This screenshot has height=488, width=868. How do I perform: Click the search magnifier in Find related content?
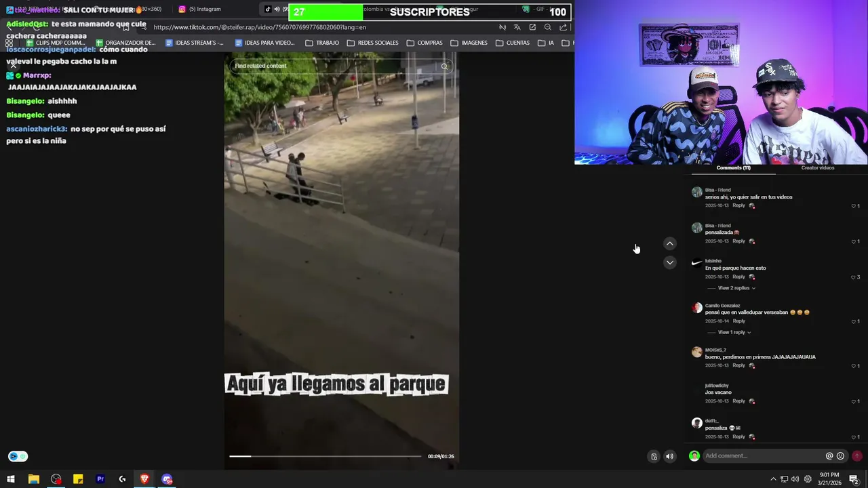click(x=444, y=66)
